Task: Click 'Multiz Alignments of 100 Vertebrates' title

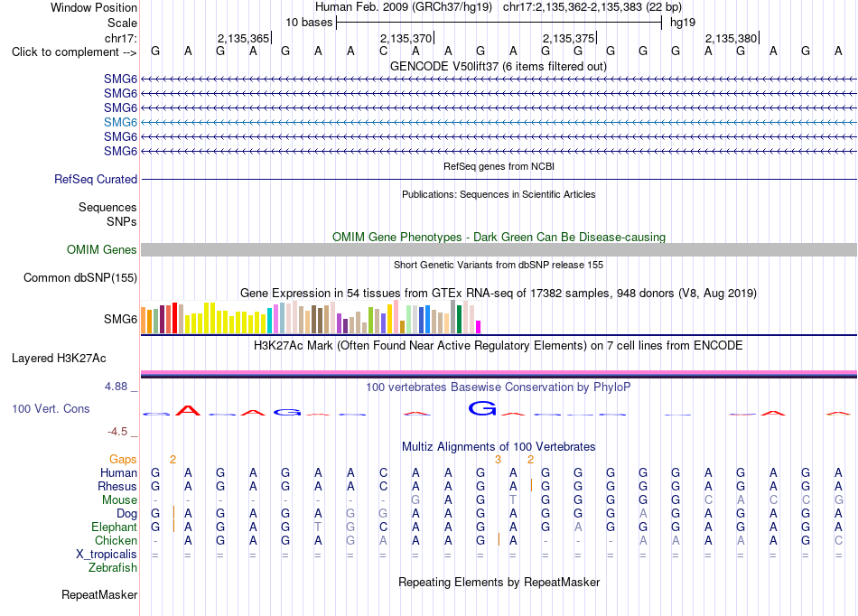Action: click(x=499, y=447)
